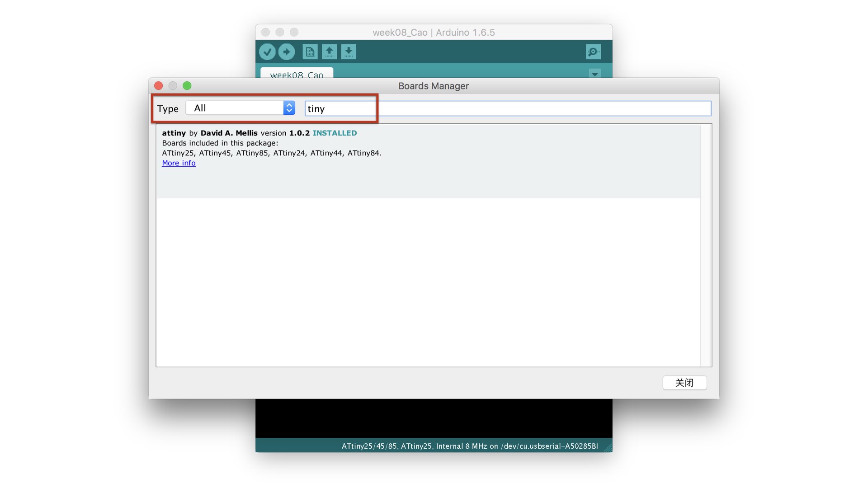Open the tab menu dropdown arrow in Arduino window
The image size is (868, 488).
pos(595,74)
